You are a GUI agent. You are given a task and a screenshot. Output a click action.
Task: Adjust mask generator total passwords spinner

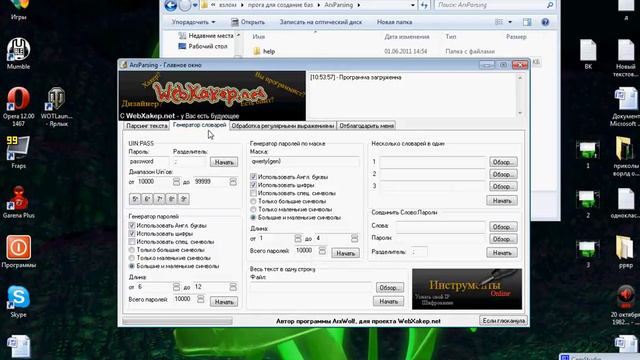[322, 251]
